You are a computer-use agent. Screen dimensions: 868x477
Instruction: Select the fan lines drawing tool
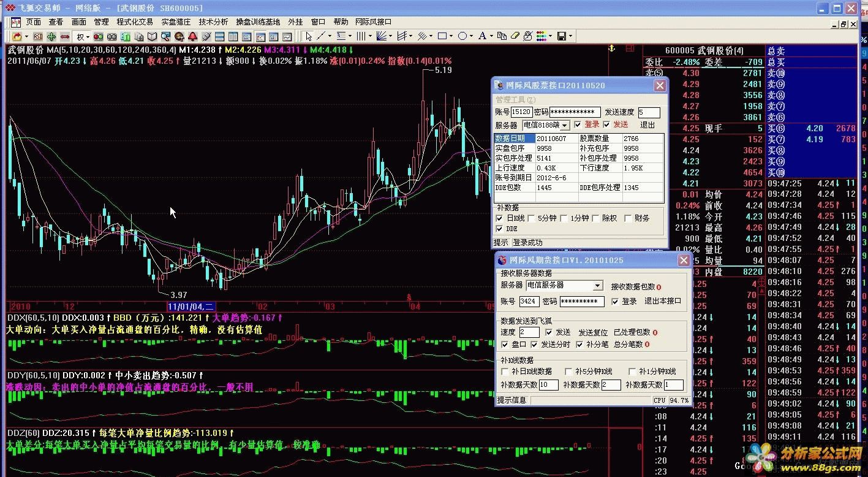(x=381, y=37)
